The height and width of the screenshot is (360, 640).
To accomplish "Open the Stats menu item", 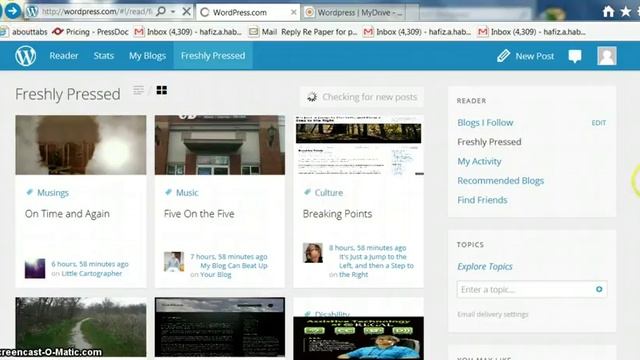I will [x=104, y=56].
